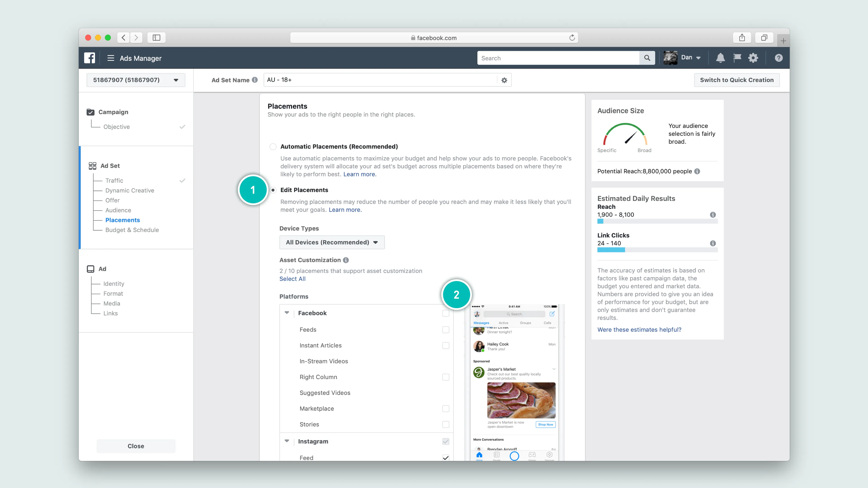Open the Ads Manager hamburger menu
This screenshot has width=868, height=488.
pos(111,58)
